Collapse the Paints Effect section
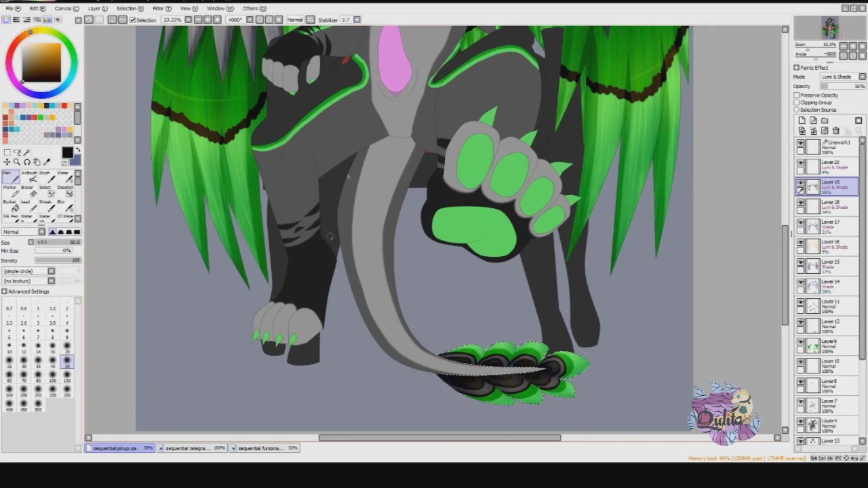Image resolution: width=868 pixels, height=488 pixels. (797, 68)
